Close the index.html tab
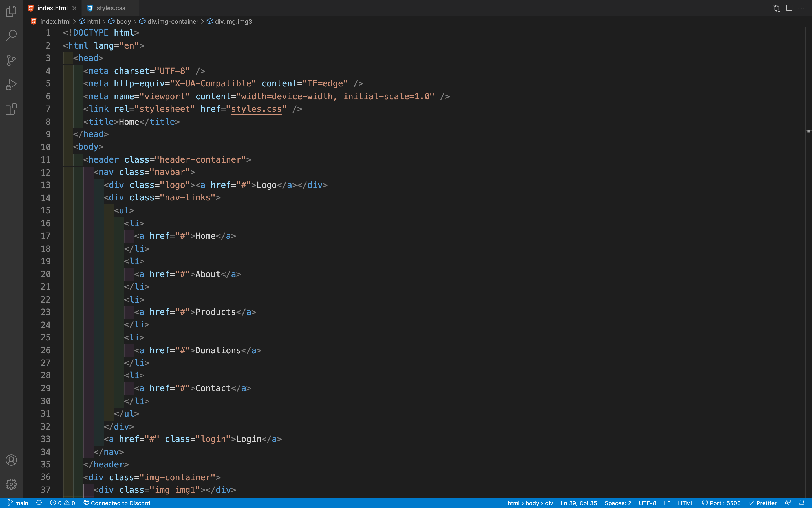The image size is (812, 508). pos(74,8)
